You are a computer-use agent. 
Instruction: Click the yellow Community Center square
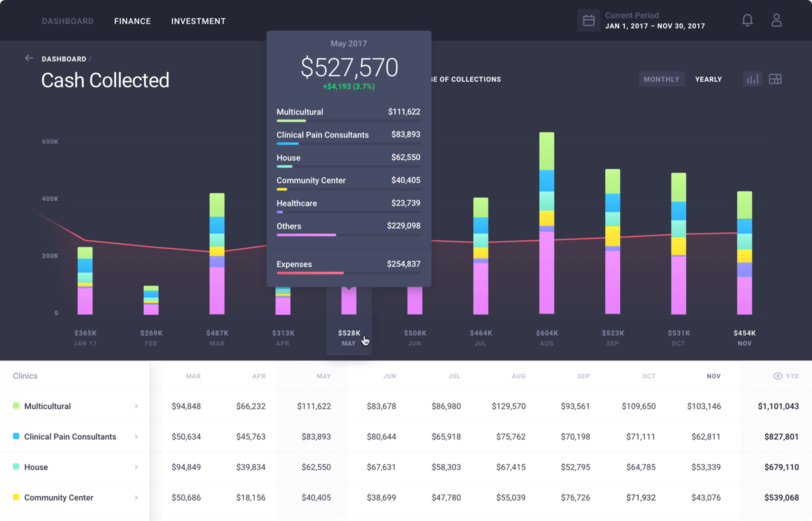click(16, 497)
